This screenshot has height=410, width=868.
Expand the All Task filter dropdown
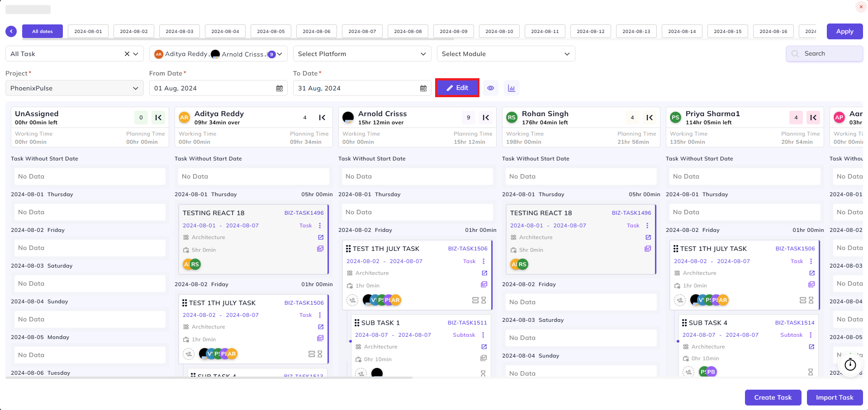point(136,54)
